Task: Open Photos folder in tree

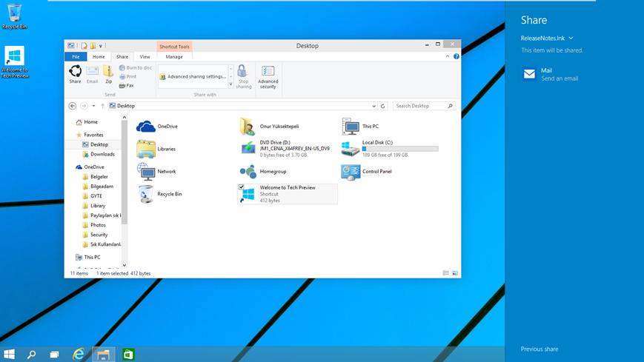Action: click(x=93, y=225)
